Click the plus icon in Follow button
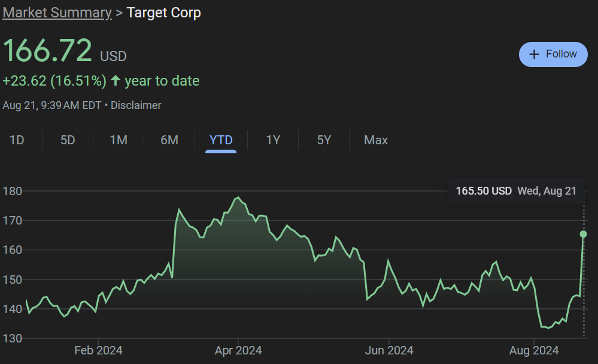This screenshot has height=364, width=598. coord(535,54)
